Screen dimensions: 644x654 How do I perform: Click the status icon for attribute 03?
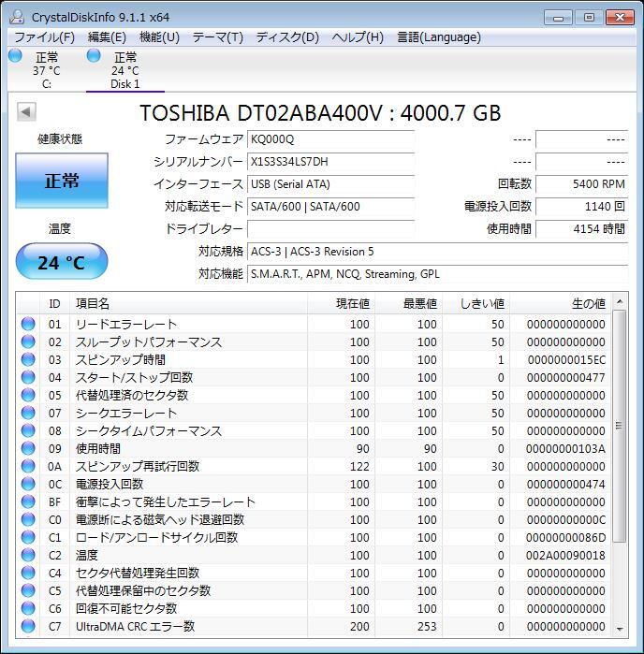[28, 359]
